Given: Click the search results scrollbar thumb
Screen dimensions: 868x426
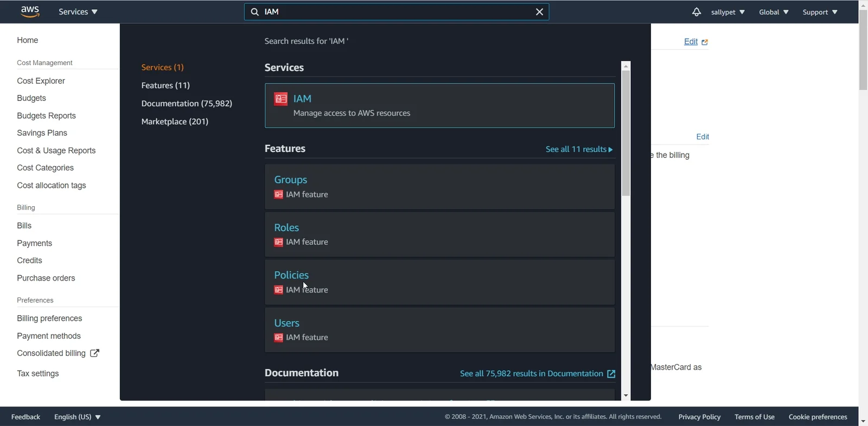Looking at the screenshot, I should (x=626, y=133).
